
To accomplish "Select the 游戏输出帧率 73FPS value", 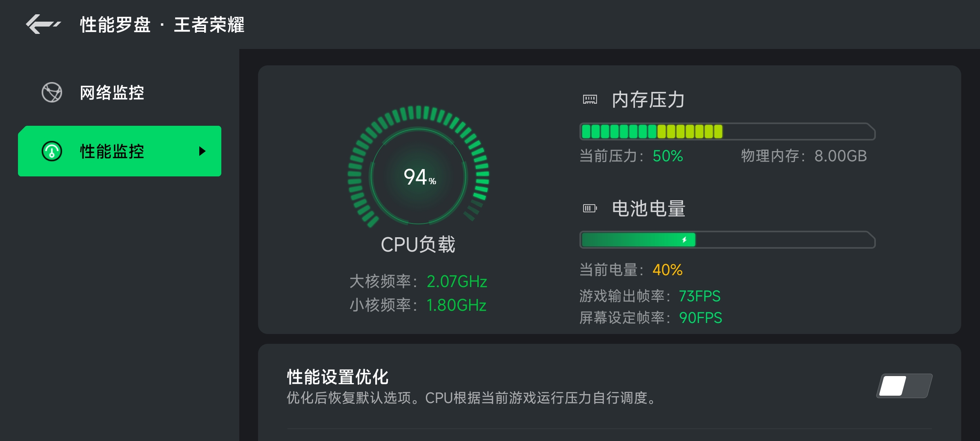I will [x=699, y=296].
